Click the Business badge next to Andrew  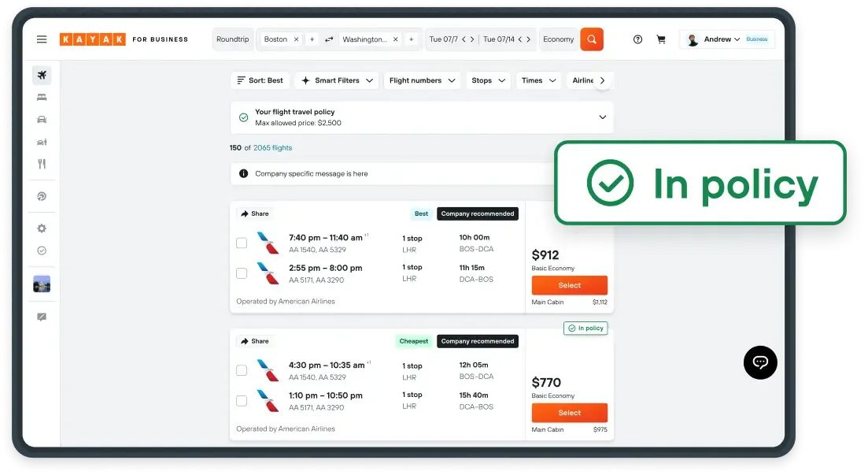[757, 39]
